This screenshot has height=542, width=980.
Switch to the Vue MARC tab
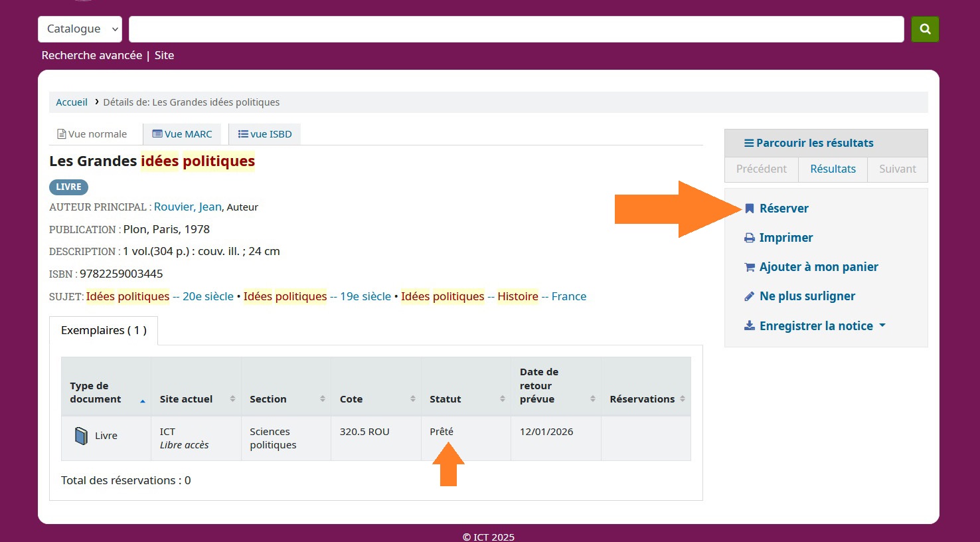pos(182,134)
